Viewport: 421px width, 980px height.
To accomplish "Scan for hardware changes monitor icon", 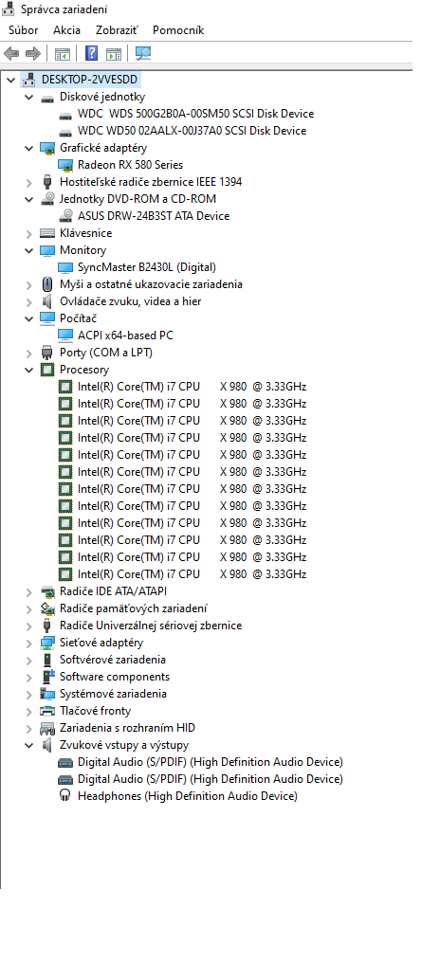I will pyautogui.click(x=143, y=54).
